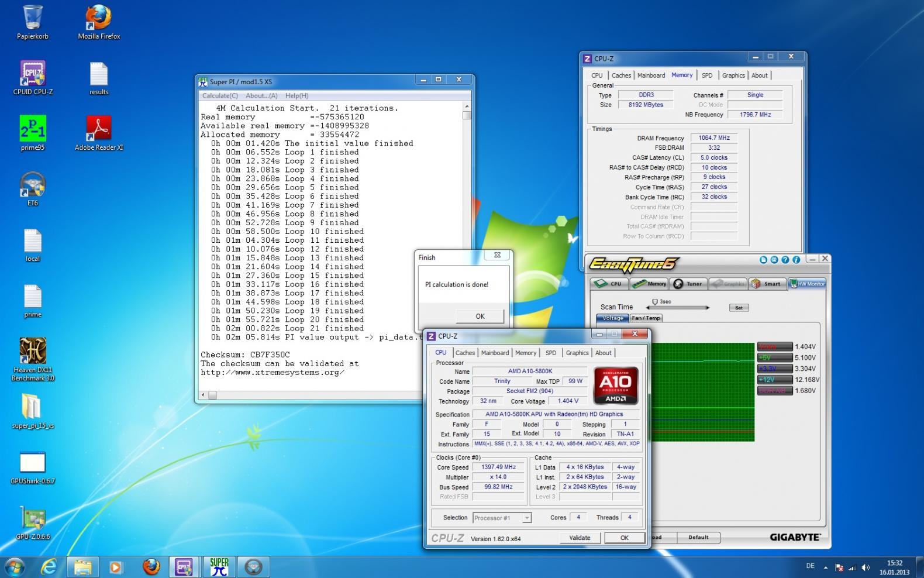Open Windows Media Player from taskbar
Image resolution: width=924 pixels, height=578 pixels.
click(116, 567)
